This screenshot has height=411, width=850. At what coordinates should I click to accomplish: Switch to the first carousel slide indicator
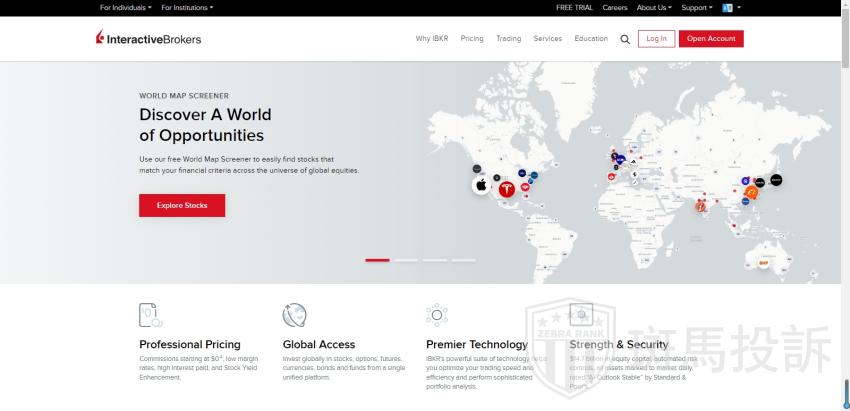[377, 260]
